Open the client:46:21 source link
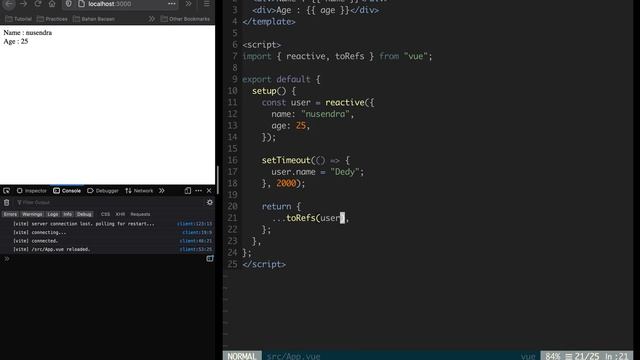The image size is (640, 360). 196,241
